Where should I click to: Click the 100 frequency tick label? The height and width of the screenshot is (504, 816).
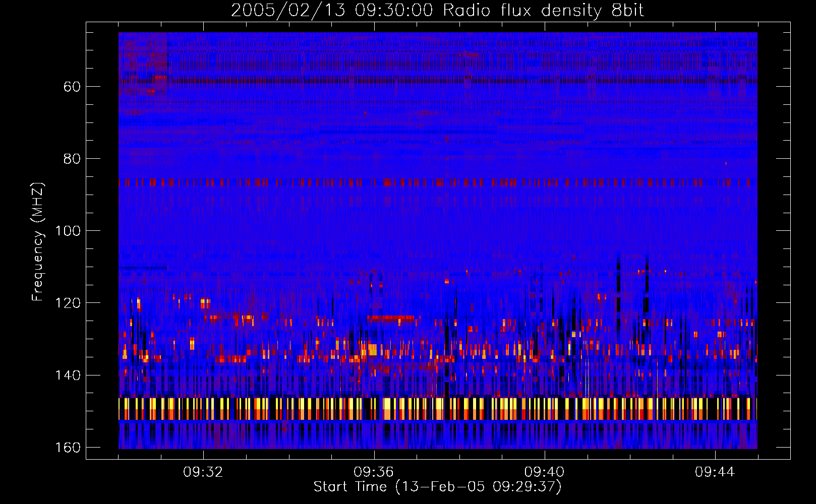(68, 231)
